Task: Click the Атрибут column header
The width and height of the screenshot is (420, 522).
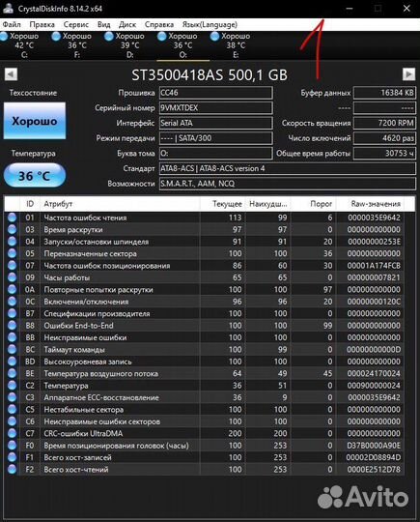Action: tap(120, 204)
